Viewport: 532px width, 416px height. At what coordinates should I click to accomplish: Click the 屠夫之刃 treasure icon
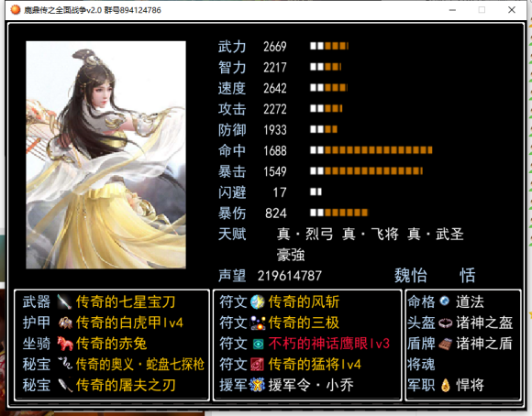click(x=65, y=385)
